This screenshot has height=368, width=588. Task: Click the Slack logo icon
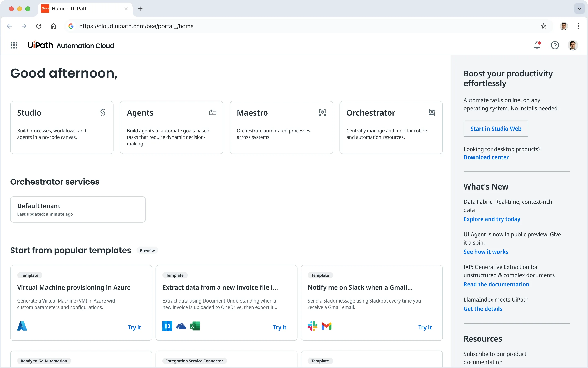(313, 326)
